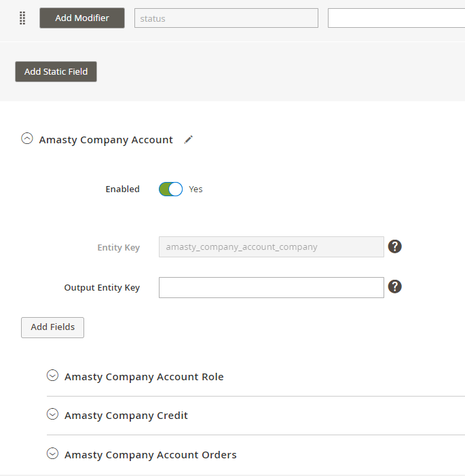Click the Output Entity Key input
465x476 pixels.
click(x=272, y=287)
